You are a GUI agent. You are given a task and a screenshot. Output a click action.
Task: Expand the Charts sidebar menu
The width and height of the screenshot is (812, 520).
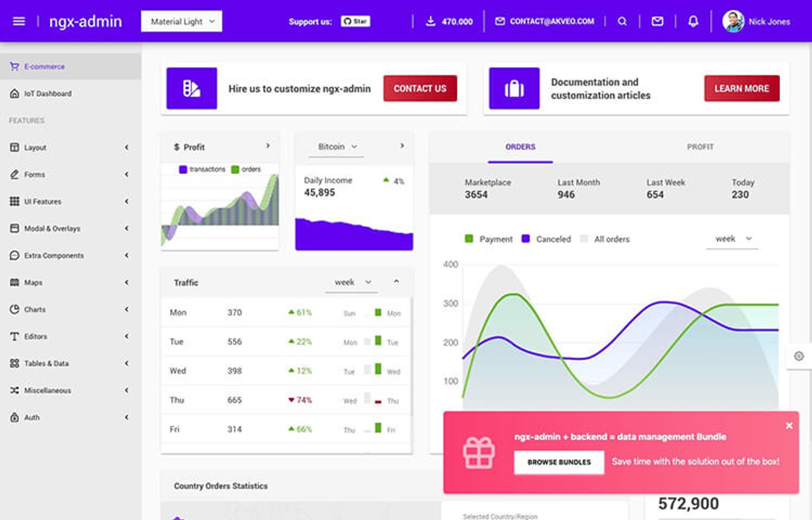point(71,309)
